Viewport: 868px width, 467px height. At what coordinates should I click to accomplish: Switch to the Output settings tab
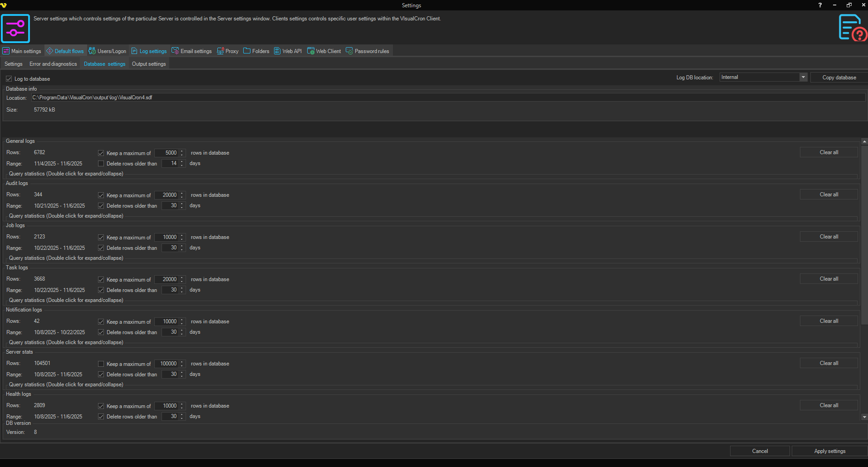[x=149, y=64]
